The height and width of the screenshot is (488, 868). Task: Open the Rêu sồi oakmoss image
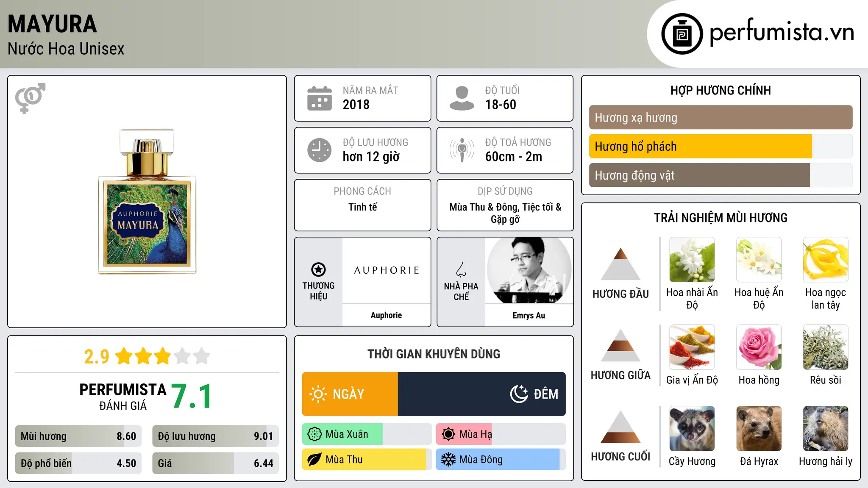coord(826,347)
